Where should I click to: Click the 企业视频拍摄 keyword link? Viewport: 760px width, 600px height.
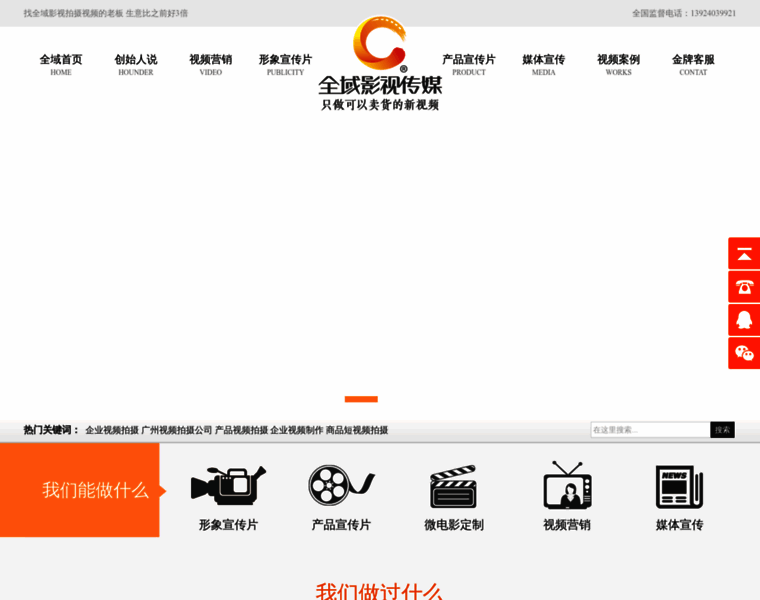tap(112, 430)
